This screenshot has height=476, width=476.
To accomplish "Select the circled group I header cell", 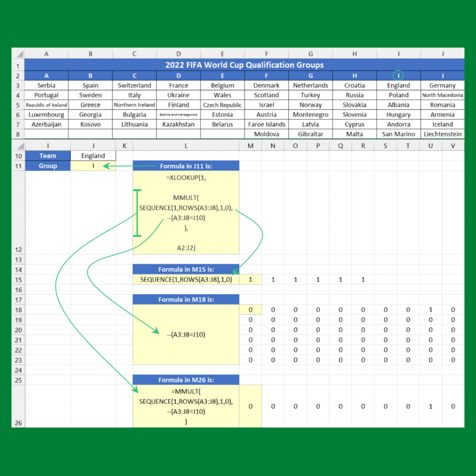I will 398,75.
